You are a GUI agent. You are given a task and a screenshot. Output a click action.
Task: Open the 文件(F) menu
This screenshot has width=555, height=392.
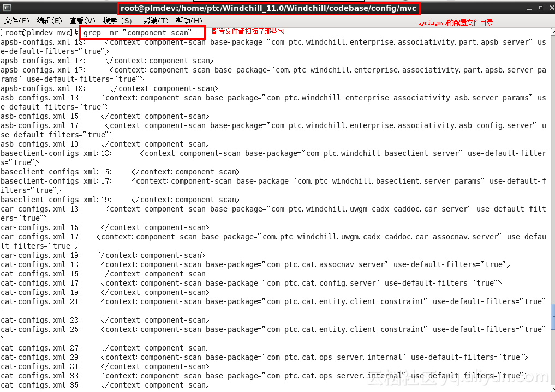[16, 21]
